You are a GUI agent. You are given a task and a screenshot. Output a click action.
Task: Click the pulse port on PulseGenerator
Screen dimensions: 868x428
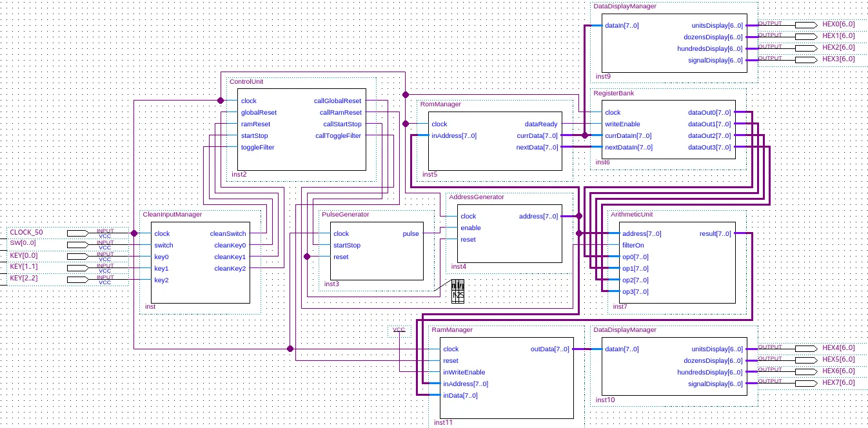(410, 233)
